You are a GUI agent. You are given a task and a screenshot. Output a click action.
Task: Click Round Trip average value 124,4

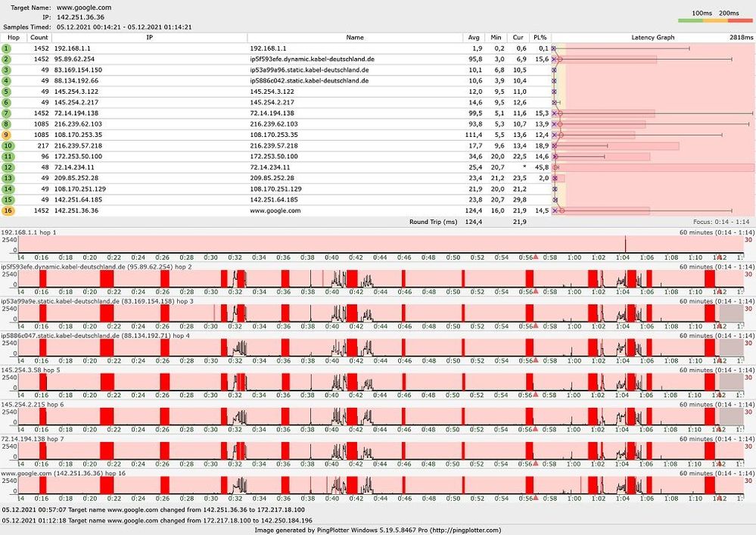pyautogui.click(x=474, y=222)
